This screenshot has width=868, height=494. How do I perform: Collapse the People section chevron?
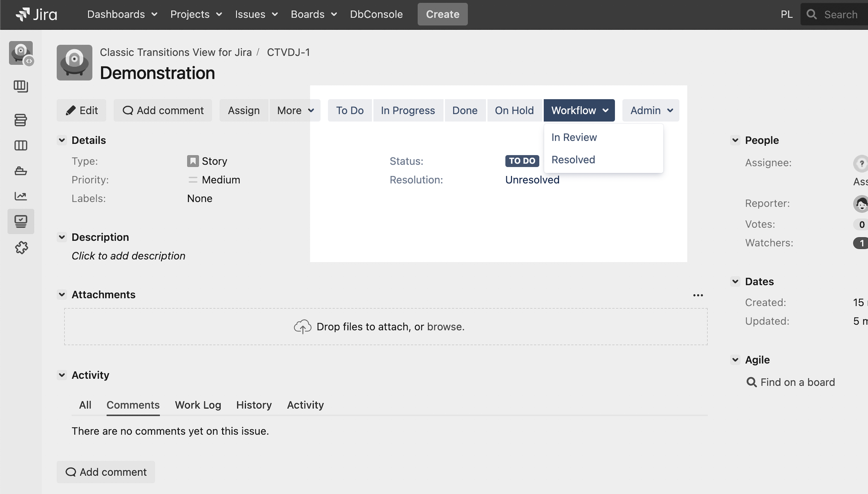735,140
